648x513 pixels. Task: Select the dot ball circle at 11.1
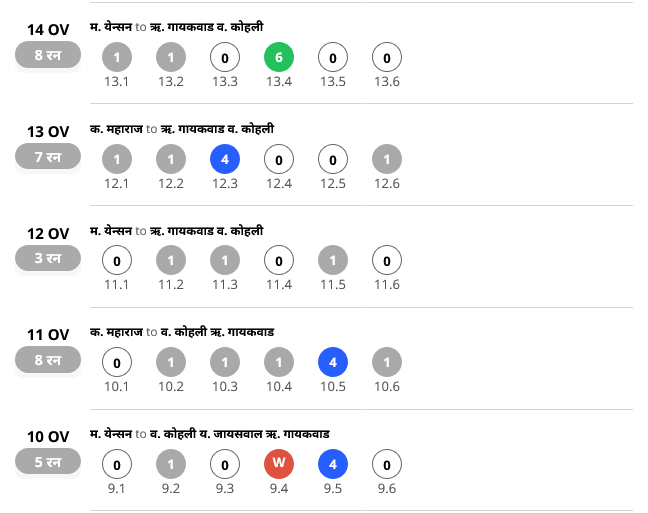pyautogui.click(x=117, y=262)
